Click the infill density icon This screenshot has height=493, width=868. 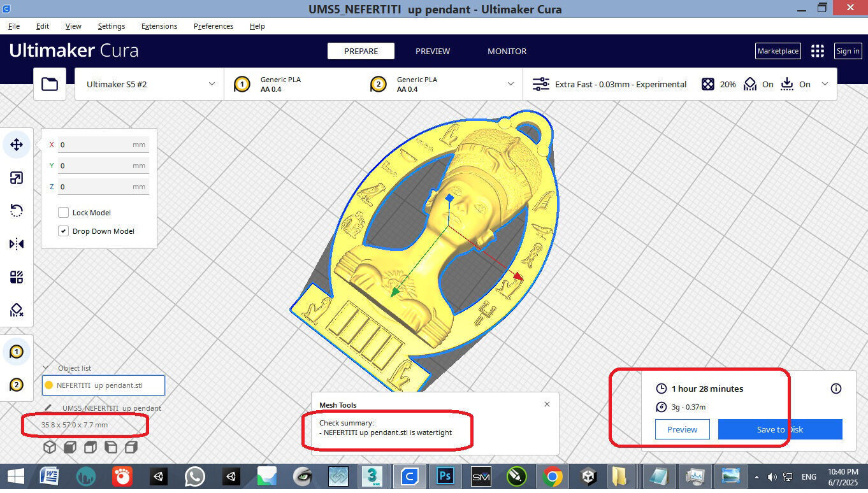click(708, 84)
